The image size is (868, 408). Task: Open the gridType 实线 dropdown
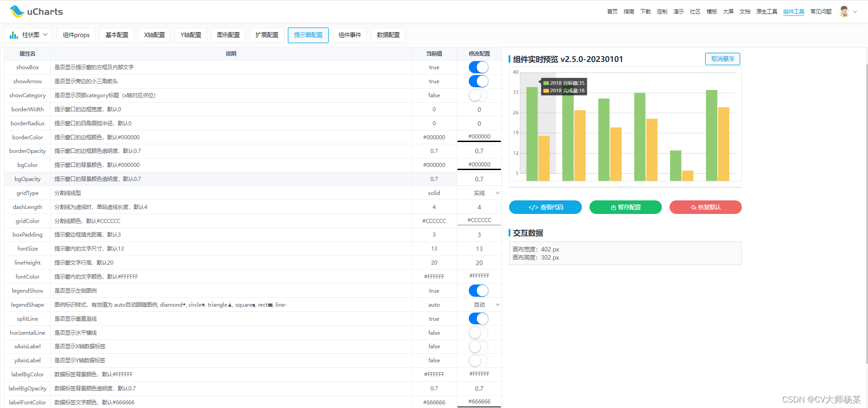coord(479,193)
